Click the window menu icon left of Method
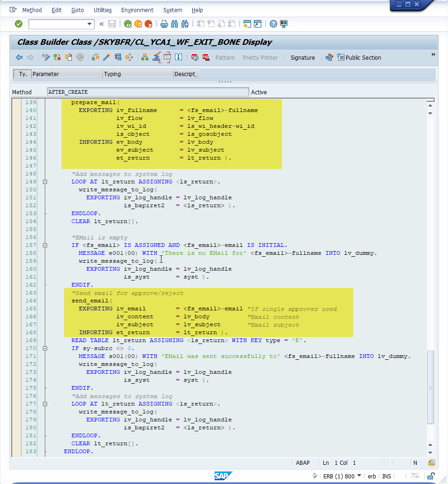Image resolution: width=448 pixels, height=484 pixels. click(13, 10)
